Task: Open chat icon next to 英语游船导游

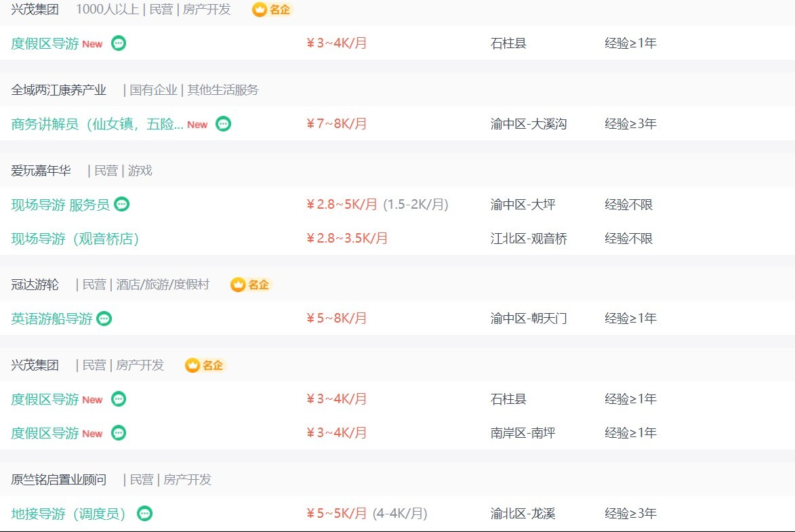Action: pos(104,319)
